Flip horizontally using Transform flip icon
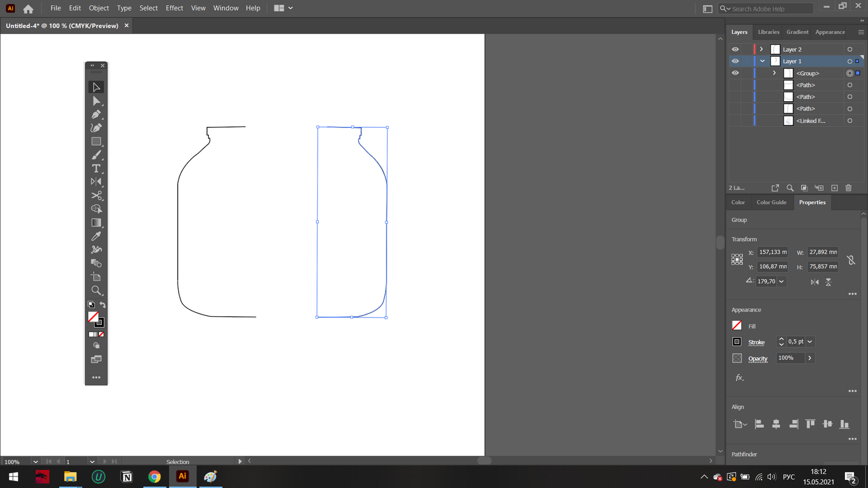The width and height of the screenshot is (868, 488). point(815,282)
